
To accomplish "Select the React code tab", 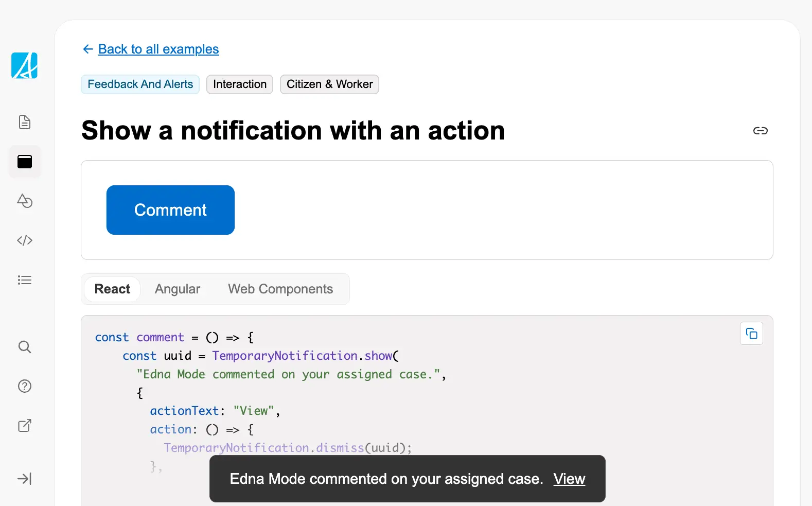I will click(x=112, y=289).
